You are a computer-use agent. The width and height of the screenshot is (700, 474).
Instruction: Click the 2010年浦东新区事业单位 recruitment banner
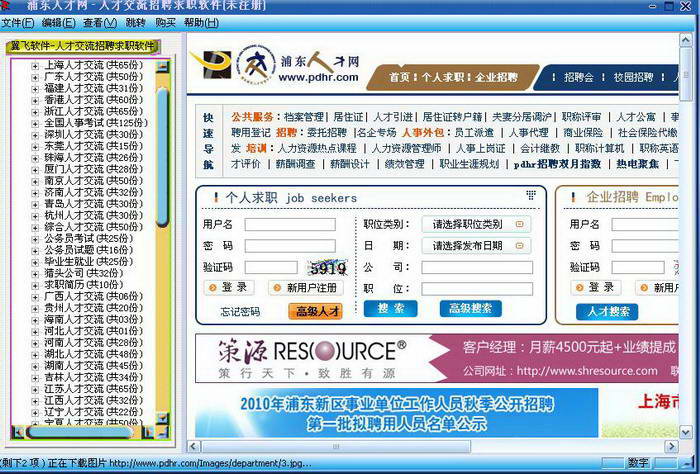point(397,413)
